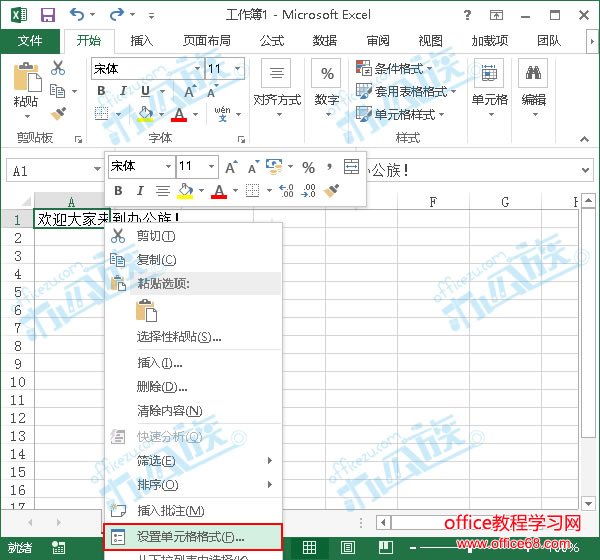Click mini toolbar format painter brush
This screenshot has width=600, height=560.
pyautogui.click(x=331, y=190)
